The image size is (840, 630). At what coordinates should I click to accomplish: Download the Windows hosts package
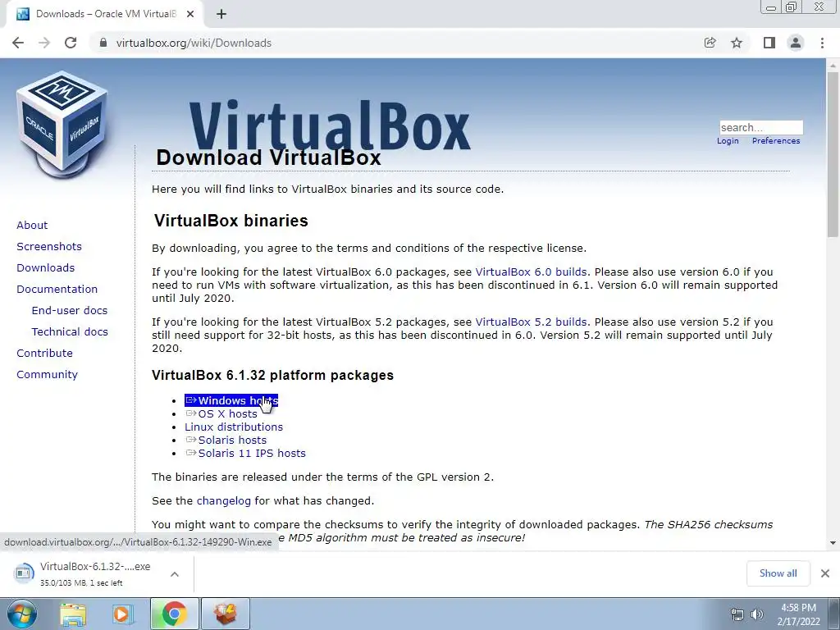point(231,400)
